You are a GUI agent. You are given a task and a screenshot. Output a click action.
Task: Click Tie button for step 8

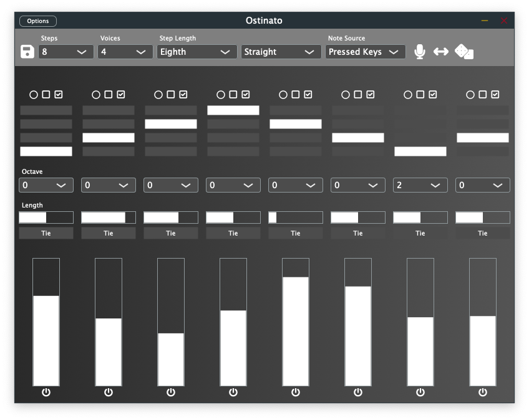pyautogui.click(x=483, y=233)
